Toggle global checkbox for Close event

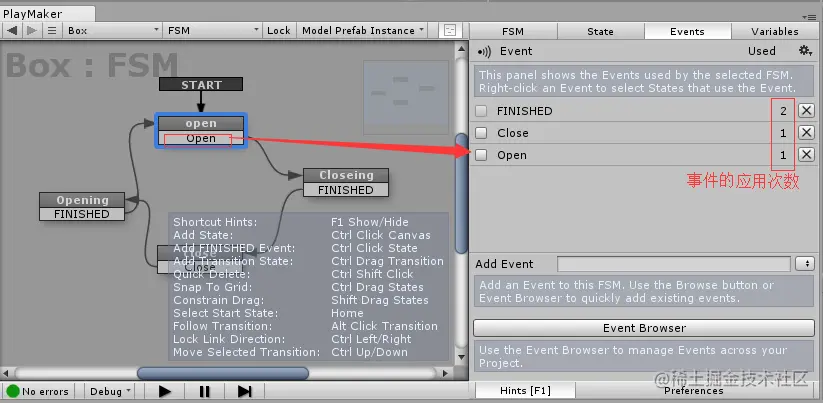481,133
